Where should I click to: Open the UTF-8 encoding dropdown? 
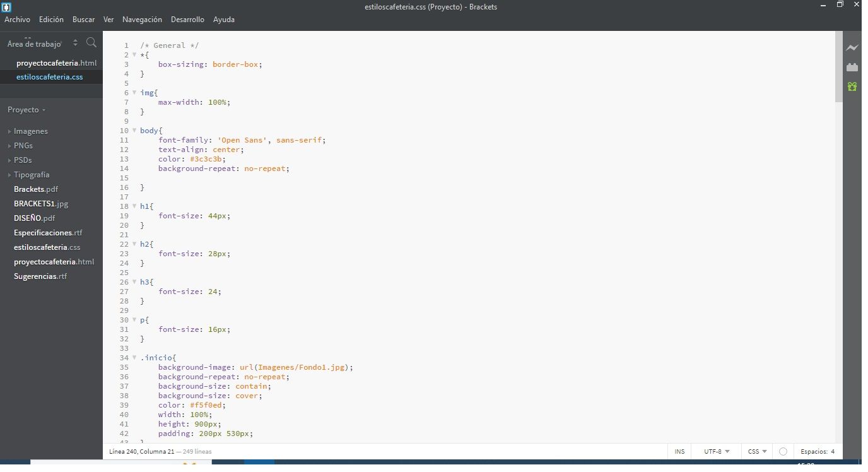pyautogui.click(x=717, y=452)
